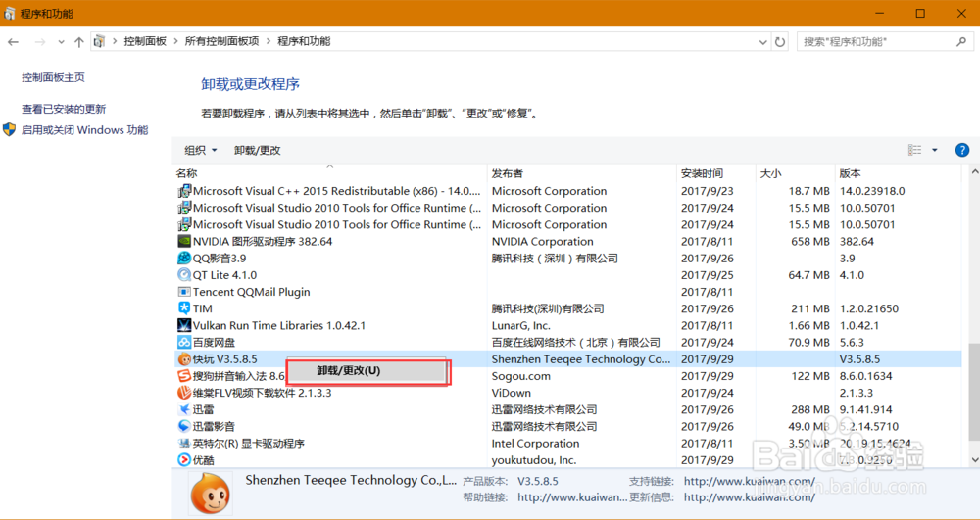Open 控制面板主页 link
The width and height of the screenshot is (980, 520).
pyautogui.click(x=53, y=77)
